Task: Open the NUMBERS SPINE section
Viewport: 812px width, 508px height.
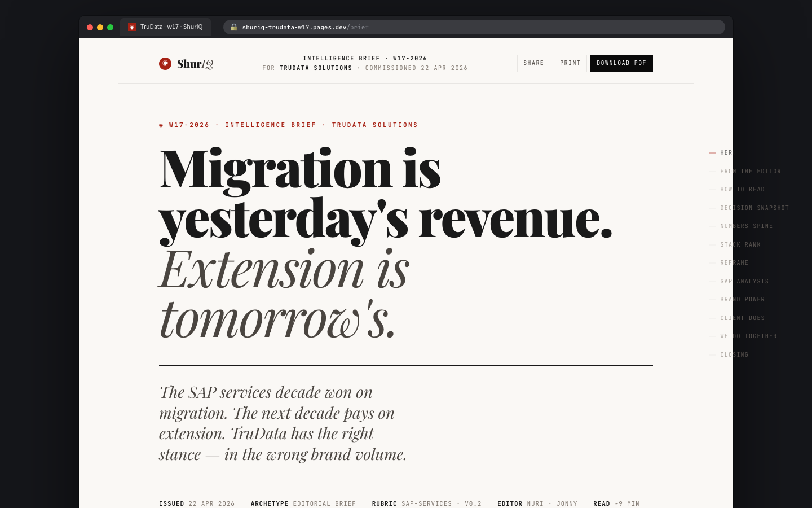Action: [x=746, y=226]
